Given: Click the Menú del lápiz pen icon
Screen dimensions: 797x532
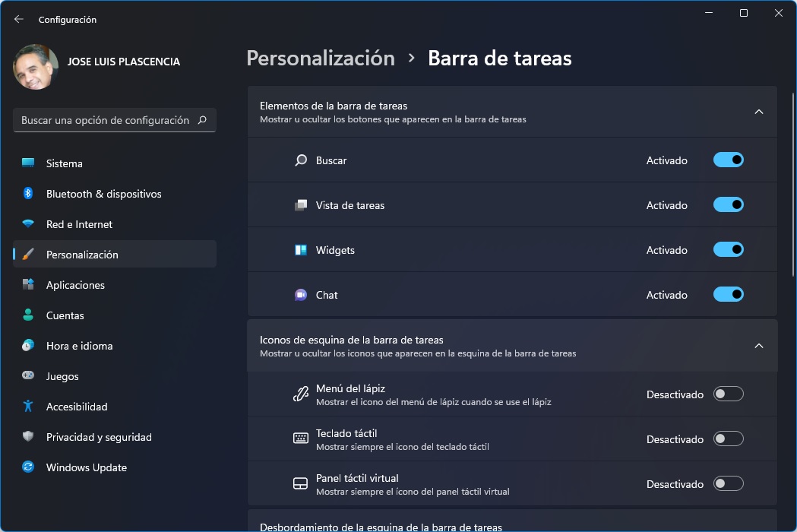Looking at the screenshot, I should pyautogui.click(x=299, y=394).
